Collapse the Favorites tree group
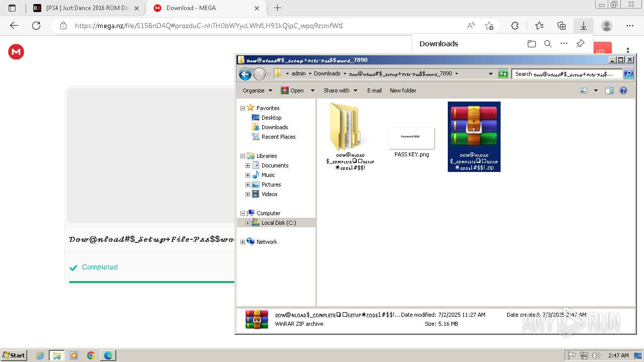 (x=243, y=108)
